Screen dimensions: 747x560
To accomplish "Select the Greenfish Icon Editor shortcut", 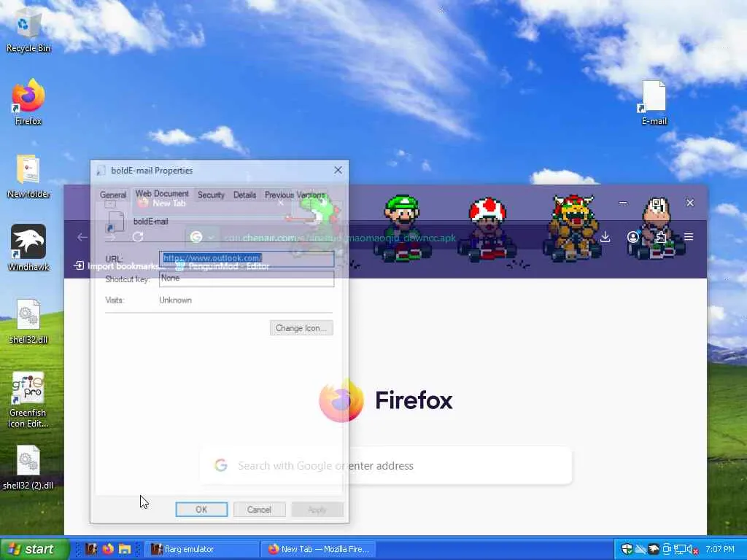I will [28, 399].
